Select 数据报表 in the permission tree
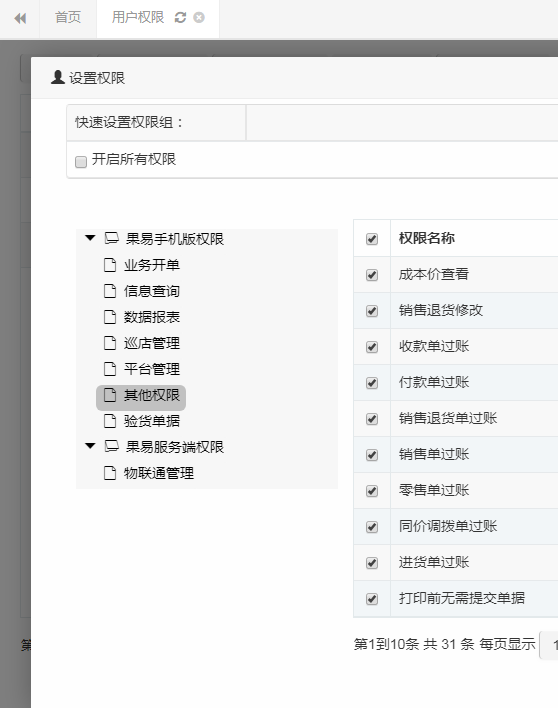This screenshot has height=708, width=558. point(152,317)
